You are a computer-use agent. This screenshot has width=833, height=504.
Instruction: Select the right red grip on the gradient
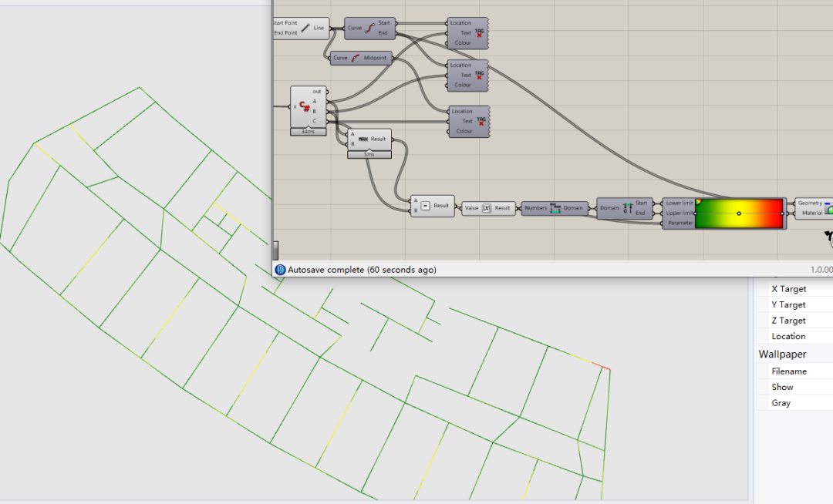(782, 213)
